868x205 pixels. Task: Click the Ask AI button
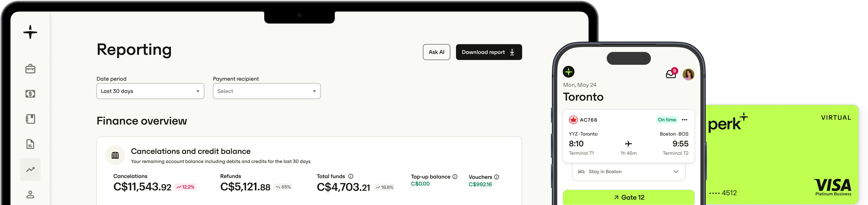(436, 52)
